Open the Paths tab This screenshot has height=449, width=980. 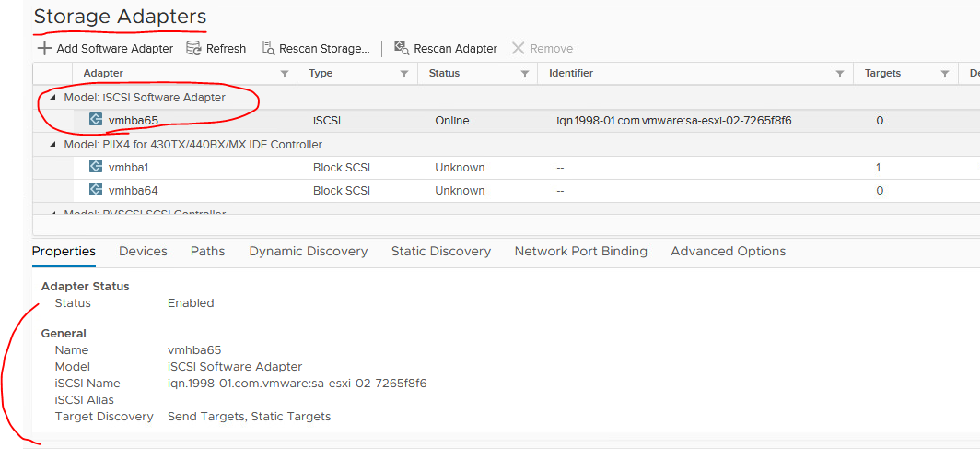(x=207, y=252)
